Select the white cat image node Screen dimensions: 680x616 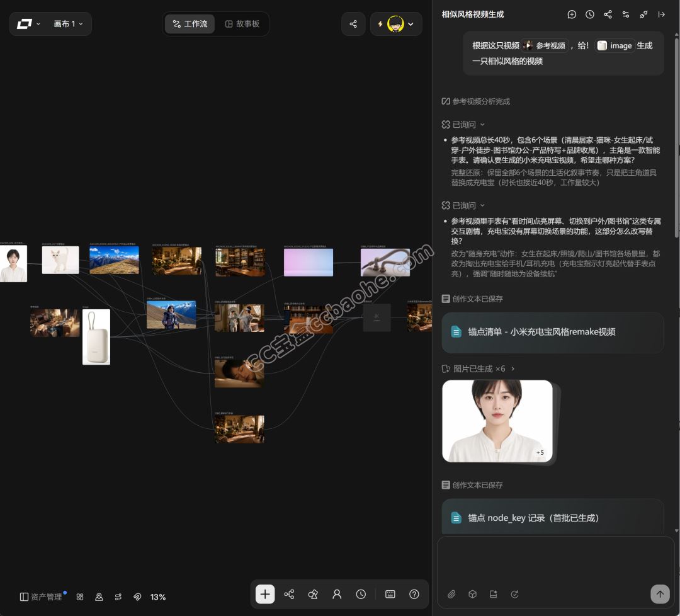(x=60, y=260)
